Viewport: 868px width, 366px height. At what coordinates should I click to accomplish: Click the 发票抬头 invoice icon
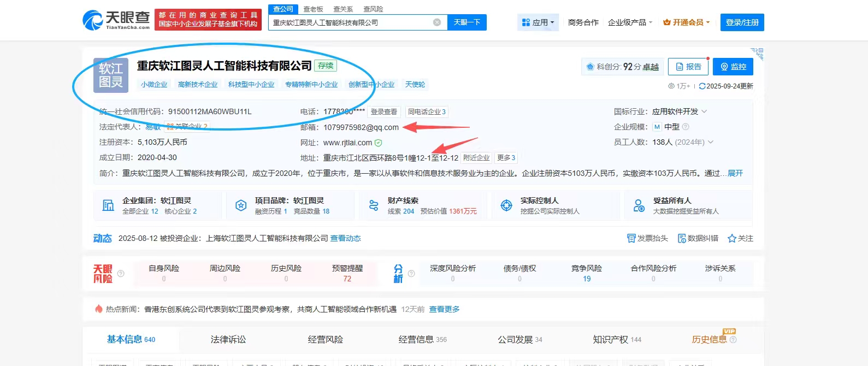(631, 238)
